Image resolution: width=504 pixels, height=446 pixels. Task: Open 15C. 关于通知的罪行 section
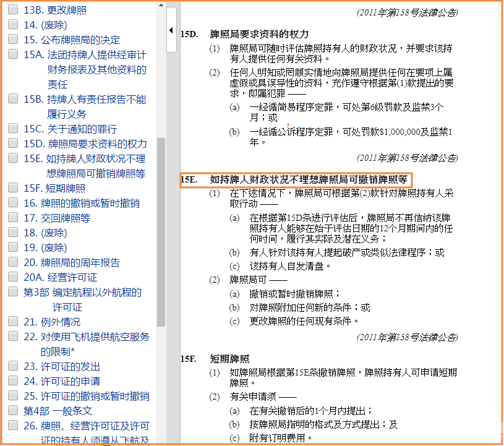click(70, 129)
